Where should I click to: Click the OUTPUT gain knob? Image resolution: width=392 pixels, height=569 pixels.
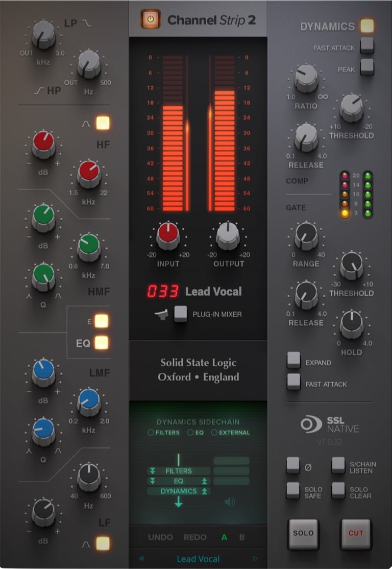[228, 236]
